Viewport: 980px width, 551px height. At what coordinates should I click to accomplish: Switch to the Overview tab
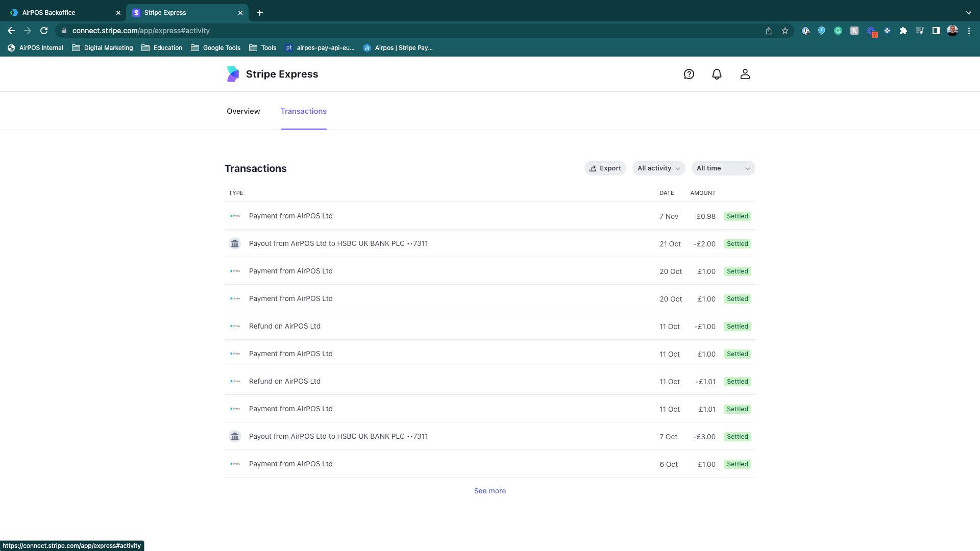coord(243,111)
